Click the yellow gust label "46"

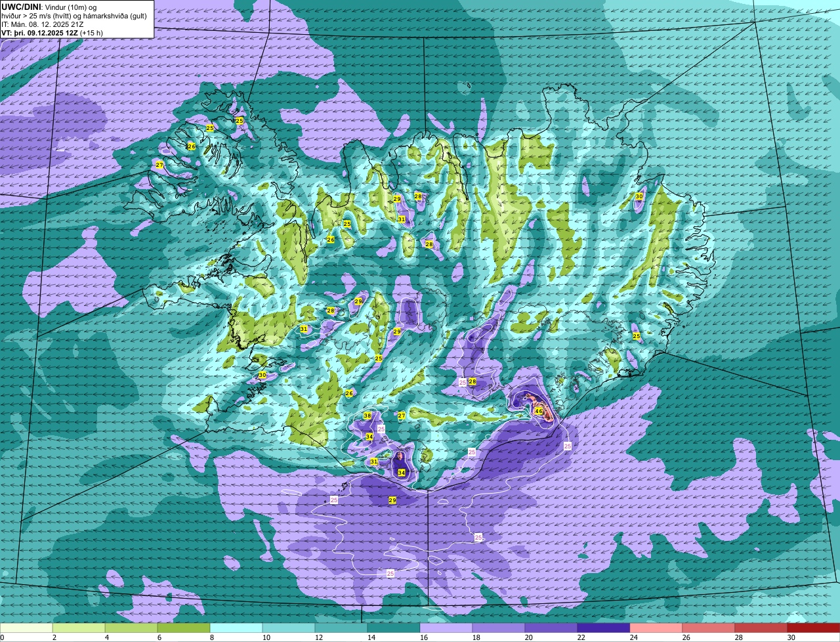point(539,412)
